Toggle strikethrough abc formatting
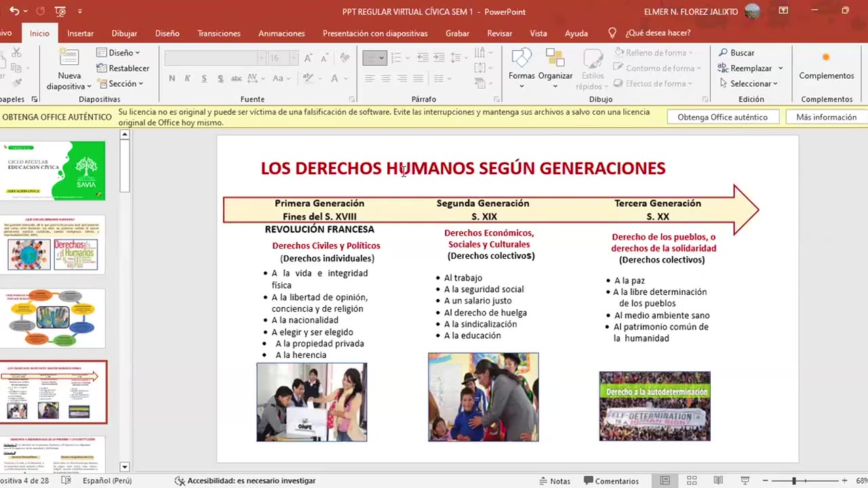Image resolution: width=868 pixels, height=488 pixels. click(237, 79)
